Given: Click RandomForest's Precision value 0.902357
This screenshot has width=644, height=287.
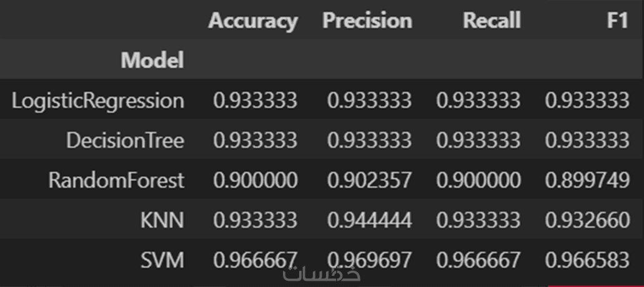Looking at the screenshot, I should 369,180.
